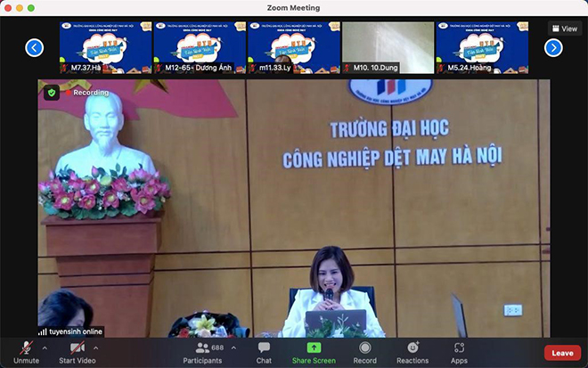
Task: Leave the meeting
Action: pos(562,353)
